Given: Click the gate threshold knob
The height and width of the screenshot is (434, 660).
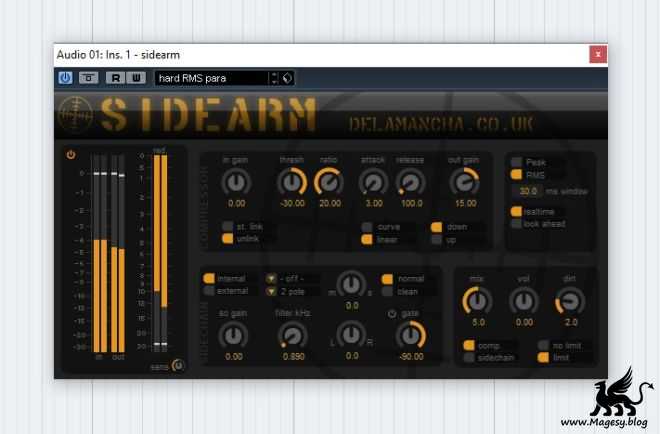Looking at the screenshot, I should click(411, 335).
